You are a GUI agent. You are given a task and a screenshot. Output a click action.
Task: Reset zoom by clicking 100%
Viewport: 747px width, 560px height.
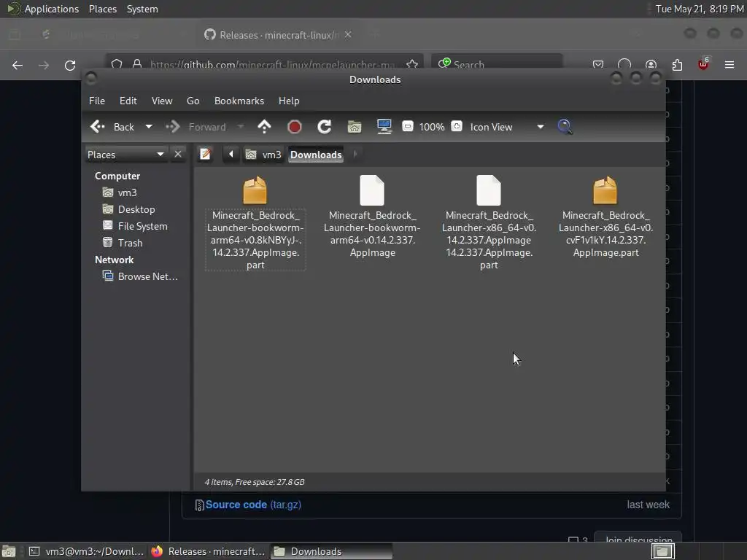tap(432, 127)
